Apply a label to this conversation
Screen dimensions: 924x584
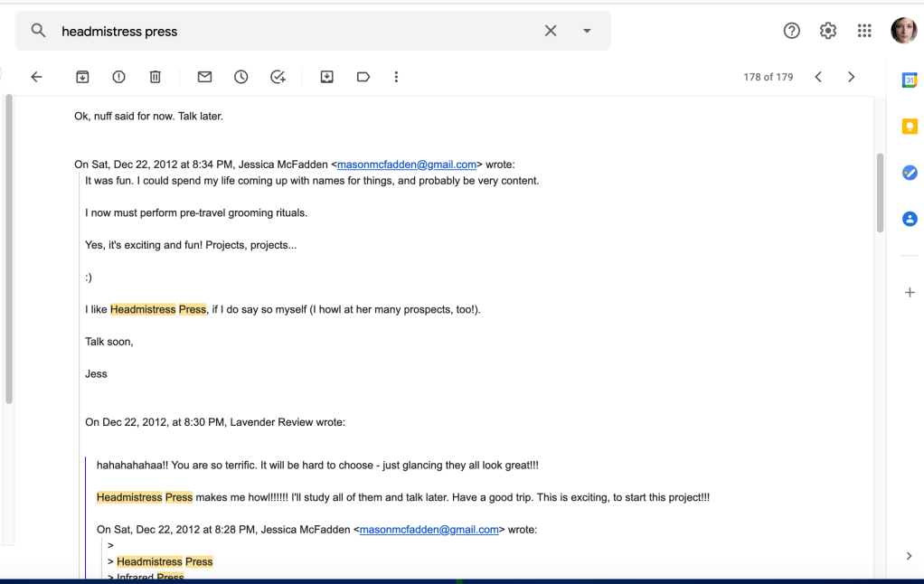click(x=363, y=77)
